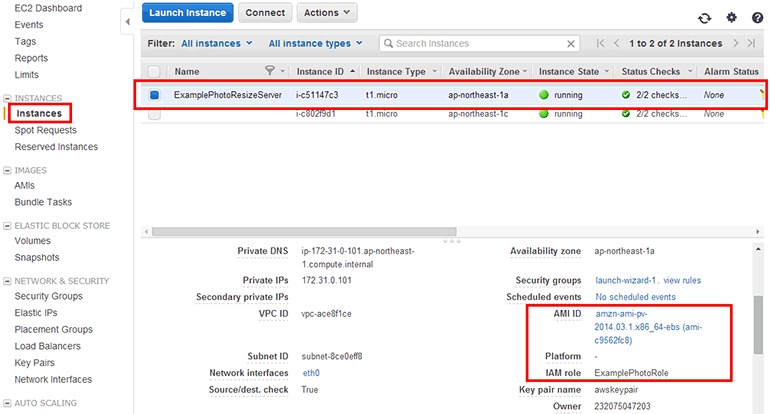
Task: Open the help question mark icon
Action: 756,17
